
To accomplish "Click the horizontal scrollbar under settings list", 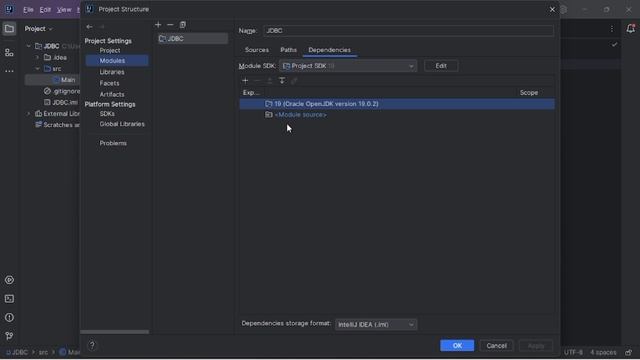I will pos(115,332).
